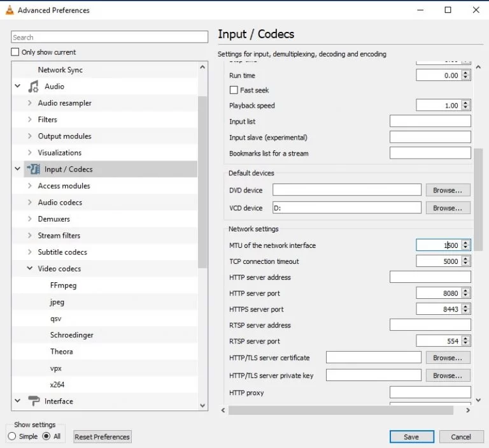This screenshot has width=489, height=448.
Task: Expand the Audio codecs tree node
Action: 29,203
